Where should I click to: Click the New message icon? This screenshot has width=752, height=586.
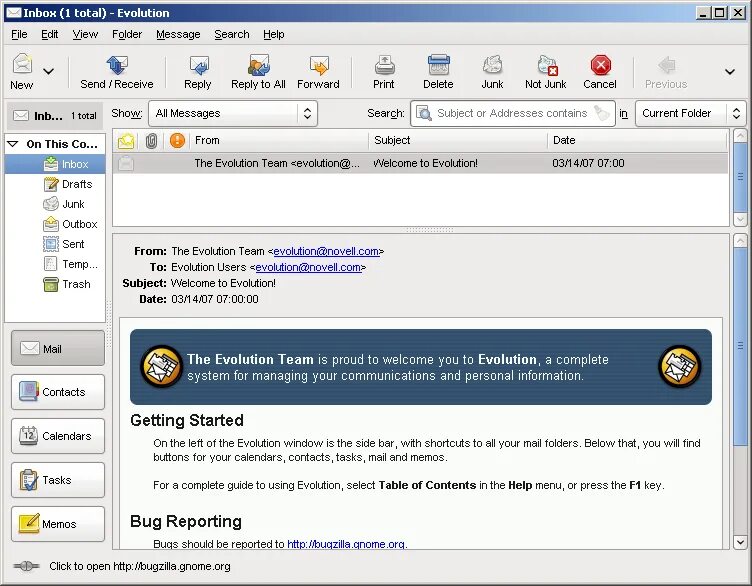point(22,65)
